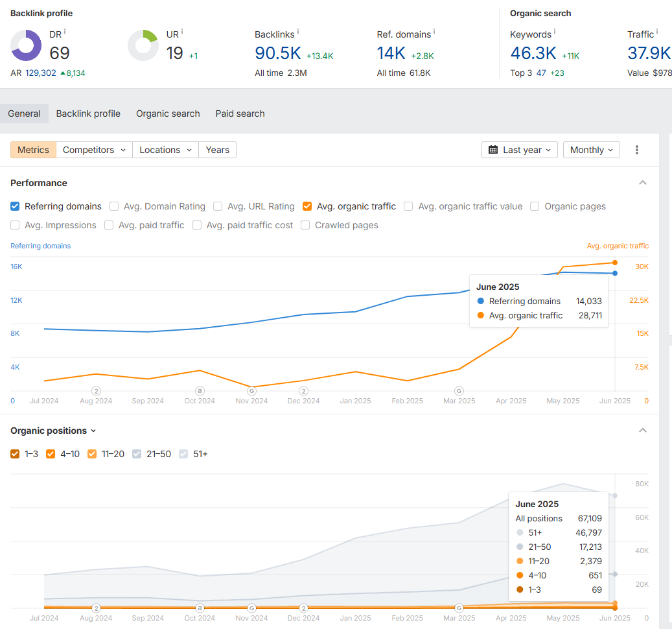
Task: Click the green UR donut chart icon
Action: point(143,45)
